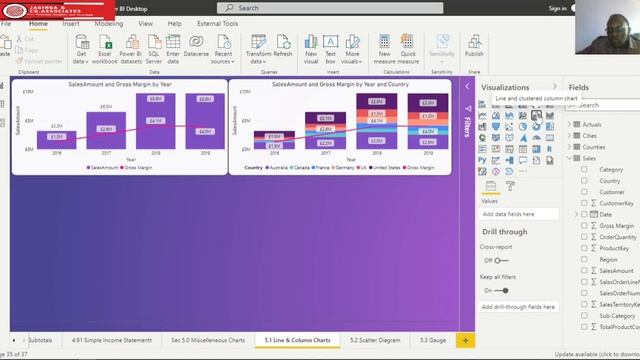The width and height of the screenshot is (640, 360).
Task: Open the External Tools tab
Action: 217,24
